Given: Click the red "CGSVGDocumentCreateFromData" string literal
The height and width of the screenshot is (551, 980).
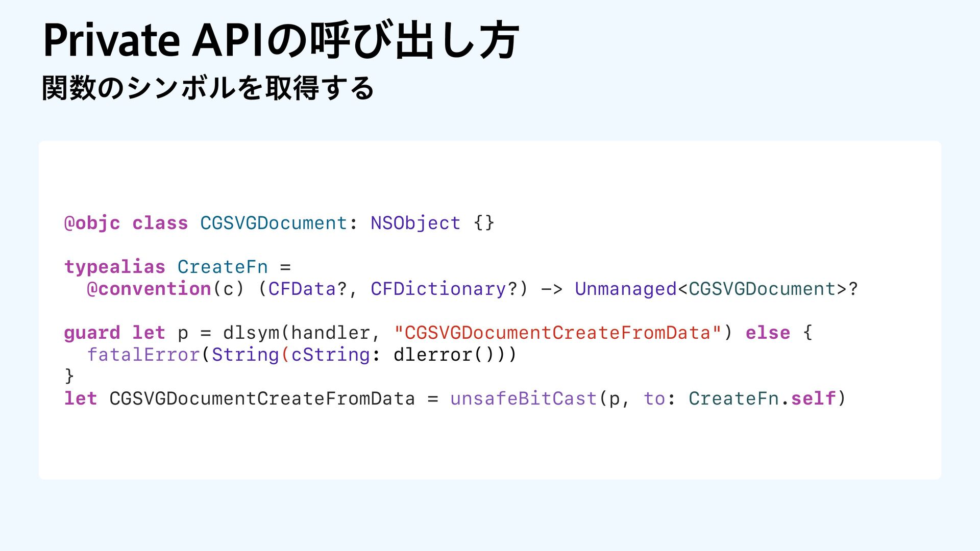Looking at the screenshot, I should pyautogui.click(x=557, y=333).
